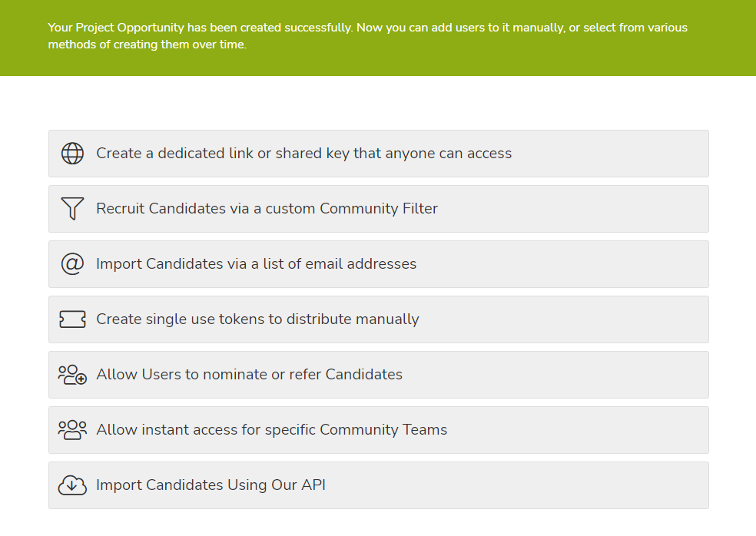Expand Import Candidates Using Our API panel
This screenshot has width=756, height=536.
[x=379, y=485]
